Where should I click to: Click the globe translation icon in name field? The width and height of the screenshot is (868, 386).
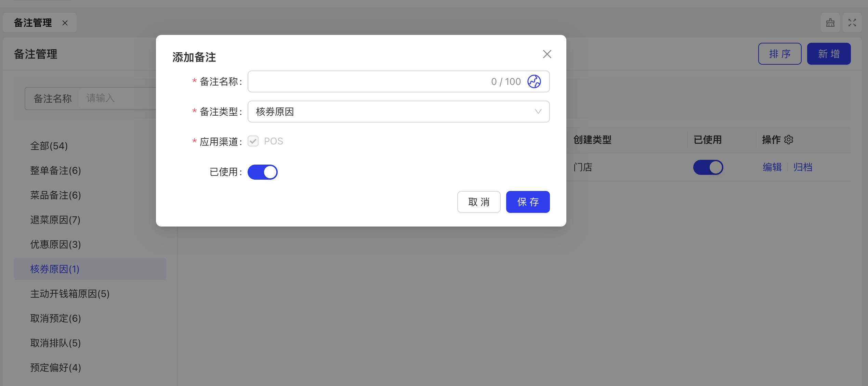point(534,81)
